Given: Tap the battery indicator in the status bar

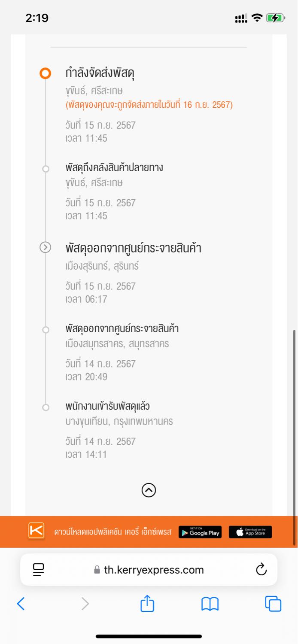Looking at the screenshot, I should point(275,18).
